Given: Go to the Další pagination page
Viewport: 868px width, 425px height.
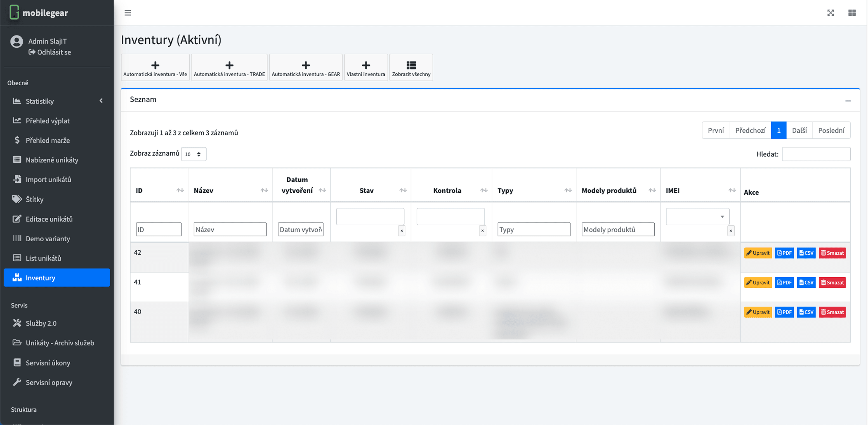Looking at the screenshot, I should pos(799,130).
